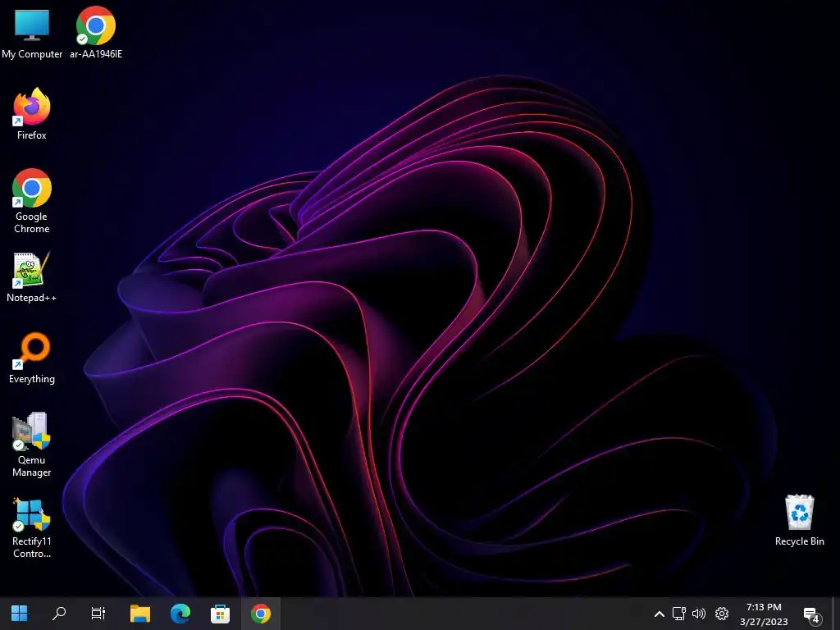Open taskbar search magnifier
The height and width of the screenshot is (630, 840).
(x=59, y=614)
